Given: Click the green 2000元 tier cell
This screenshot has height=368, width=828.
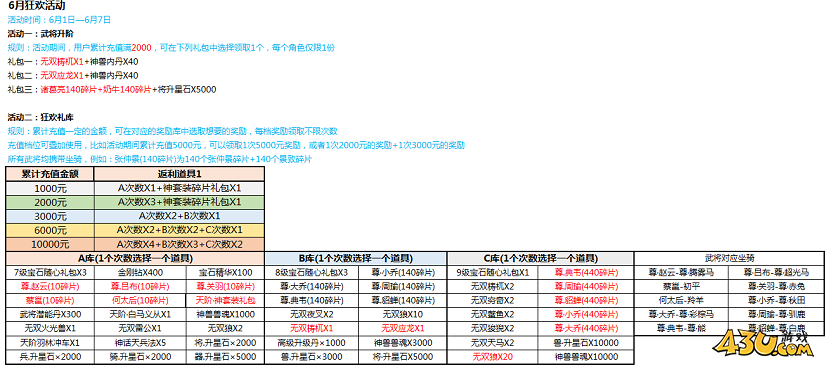Looking at the screenshot, I should (x=50, y=202).
